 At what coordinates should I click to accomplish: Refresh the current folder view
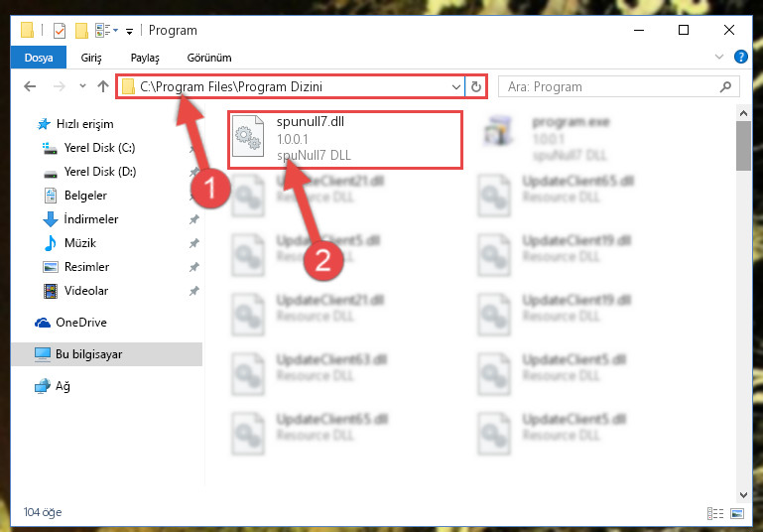point(476,86)
